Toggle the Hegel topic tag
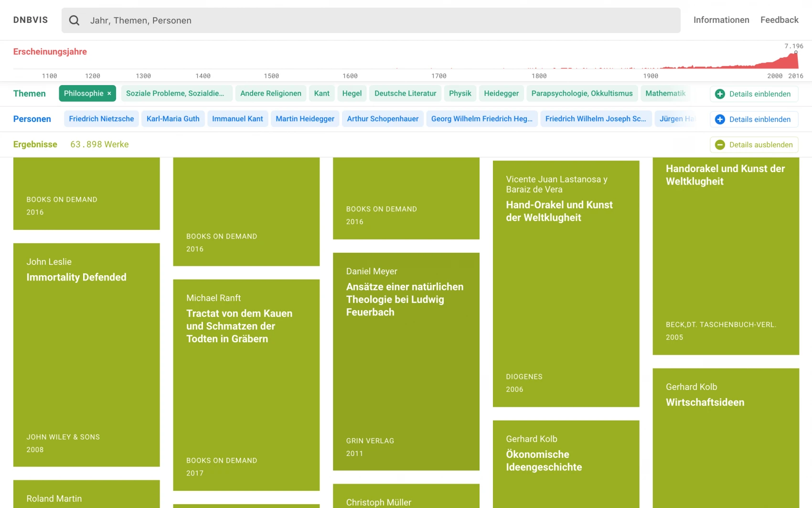 pos(352,94)
